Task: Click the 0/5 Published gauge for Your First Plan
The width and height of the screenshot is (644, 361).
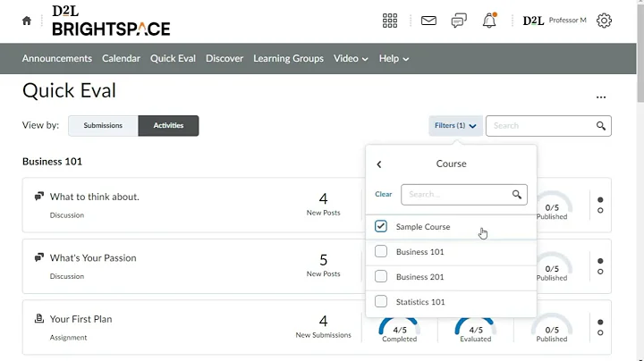Action: click(552, 328)
